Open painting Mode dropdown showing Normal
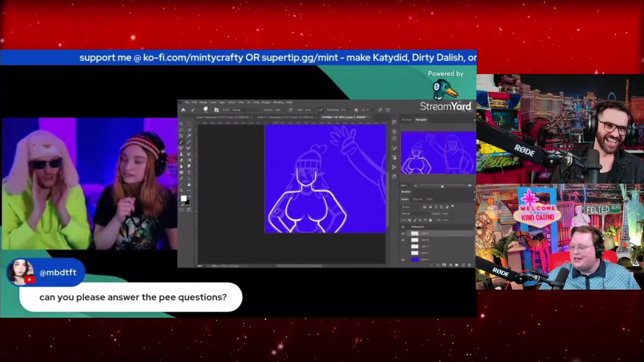Image resolution: width=644 pixels, height=362 pixels. (x=246, y=110)
